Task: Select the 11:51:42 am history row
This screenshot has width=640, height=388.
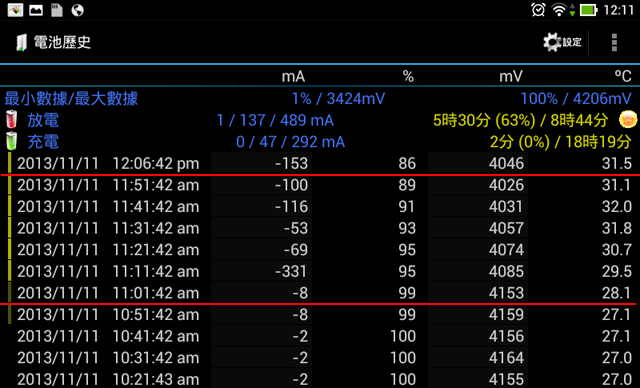Action: pyautogui.click(x=320, y=185)
